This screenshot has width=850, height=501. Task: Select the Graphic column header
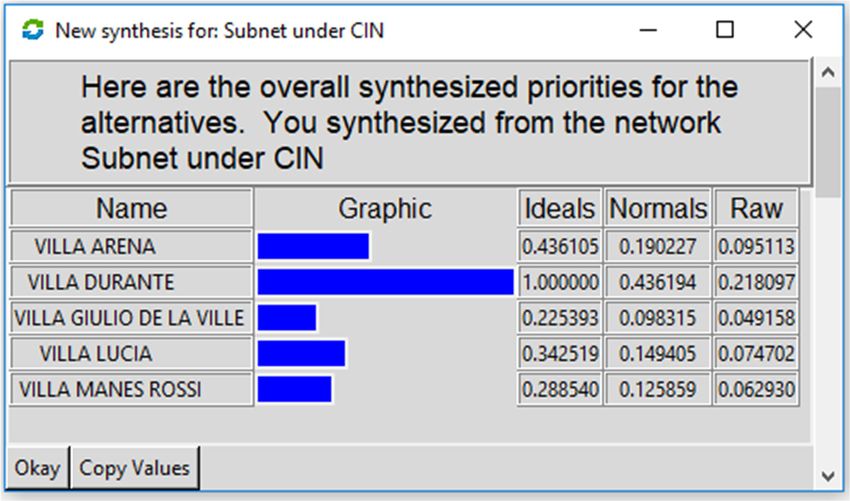tap(385, 208)
